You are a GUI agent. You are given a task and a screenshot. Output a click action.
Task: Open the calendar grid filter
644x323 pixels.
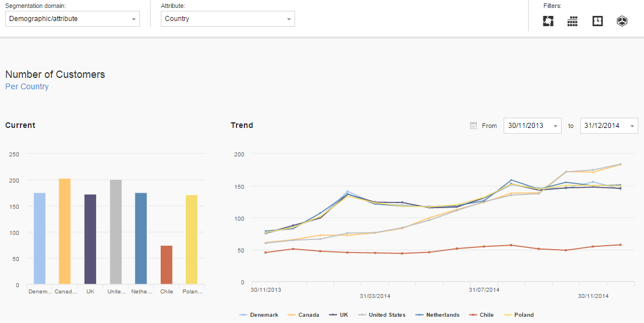(572, 21)
